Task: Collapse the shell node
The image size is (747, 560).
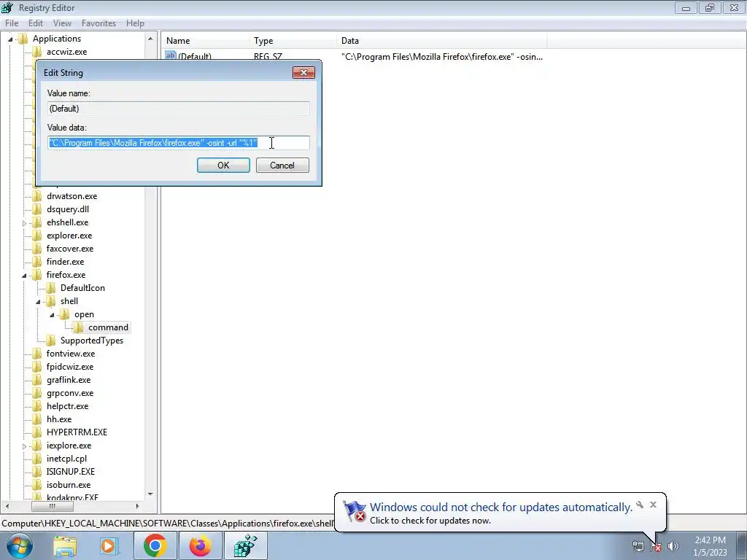Action: click(38, 301)
